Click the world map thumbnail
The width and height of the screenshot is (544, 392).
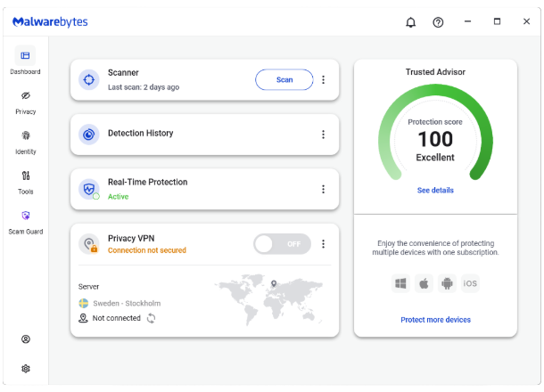coord(269,299)
